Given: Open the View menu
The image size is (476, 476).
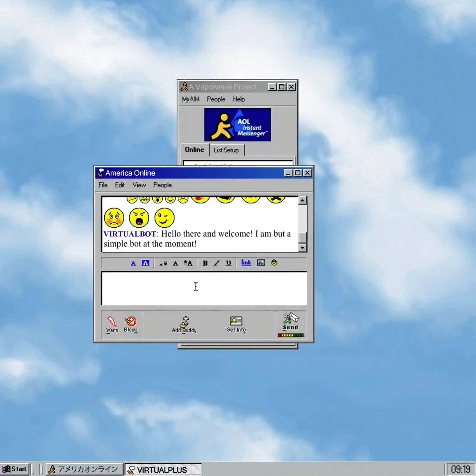Looking at the screenshot, I should point(139,185).
